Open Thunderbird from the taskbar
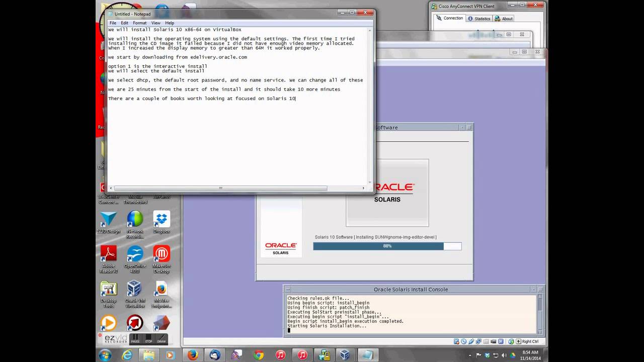644x362 pixels. point(215,355)
